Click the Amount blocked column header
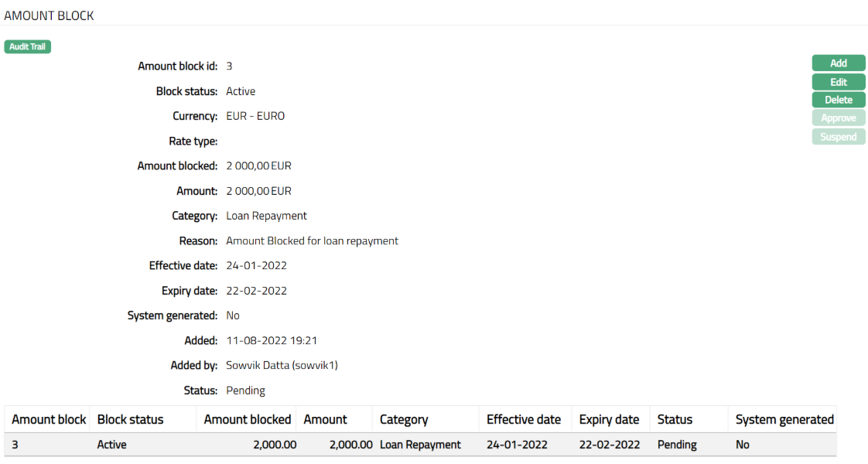868x464 pixels. 247,419
